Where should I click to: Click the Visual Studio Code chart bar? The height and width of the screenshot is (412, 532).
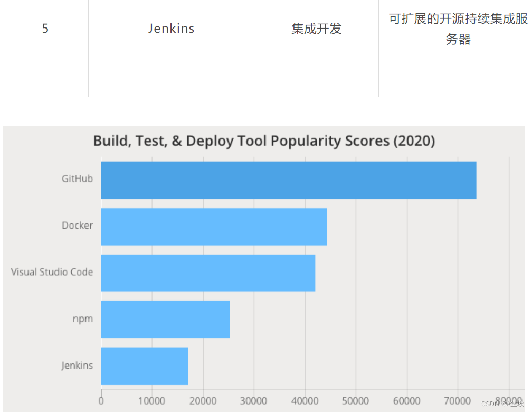[x=208, y=273]
